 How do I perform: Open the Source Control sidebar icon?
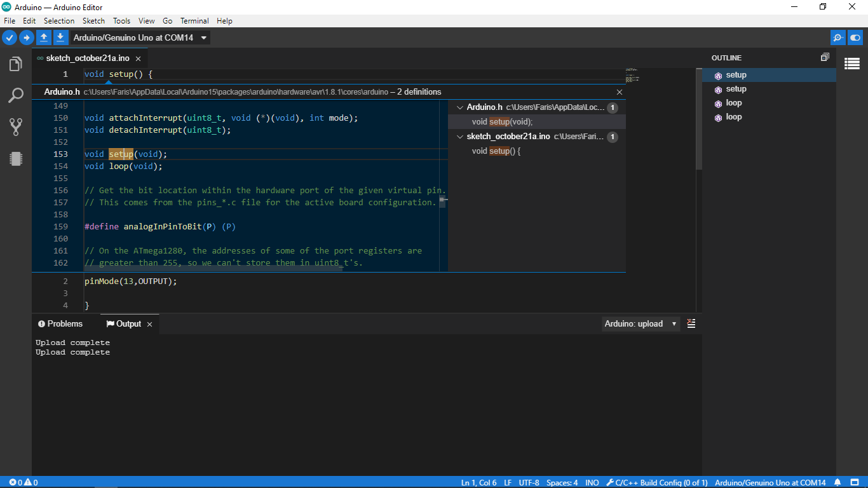click(16, 126)
